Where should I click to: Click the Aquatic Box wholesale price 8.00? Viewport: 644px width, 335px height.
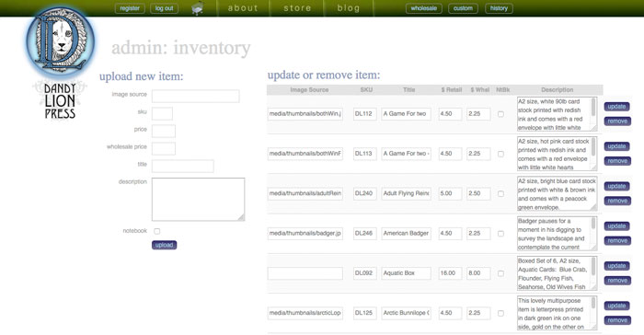[x=478, y=273]
